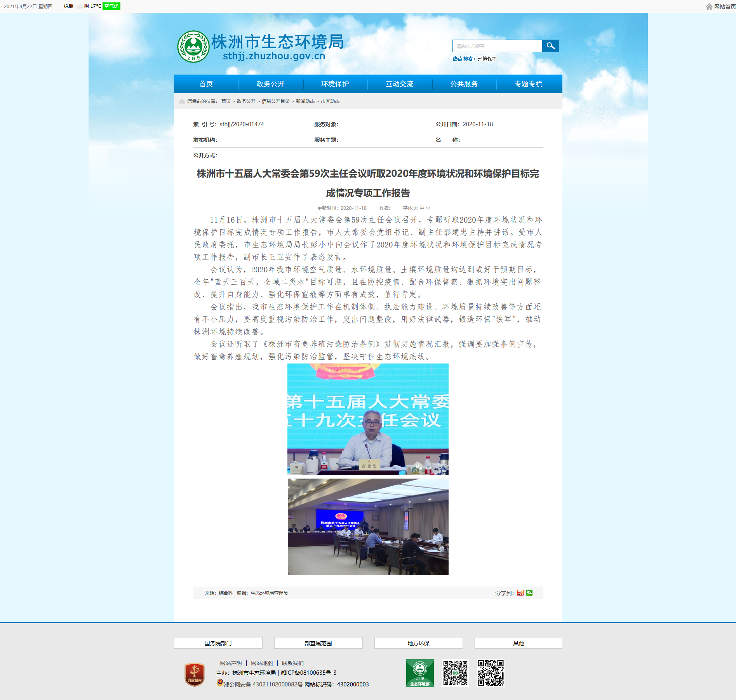Expand the 国务院部门 links dropdown
Viewport: 736px width, 700px height.
[x=218, y=643]
